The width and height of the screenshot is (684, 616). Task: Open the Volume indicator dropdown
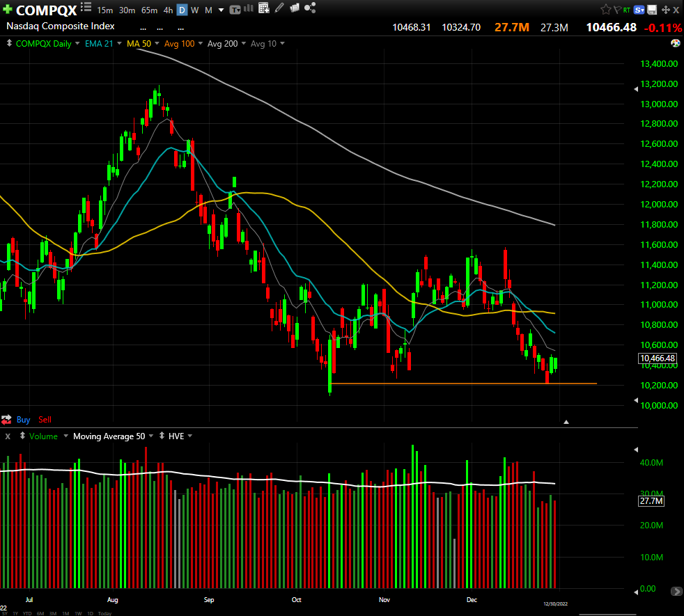pyautogui.click(x=66, y=436)
